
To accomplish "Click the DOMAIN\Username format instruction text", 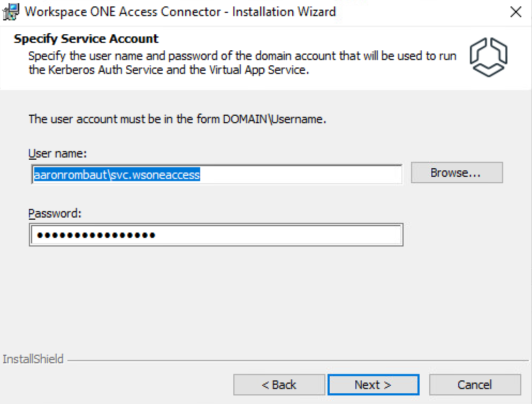I will pyautogui.click(x=177, y=119).
